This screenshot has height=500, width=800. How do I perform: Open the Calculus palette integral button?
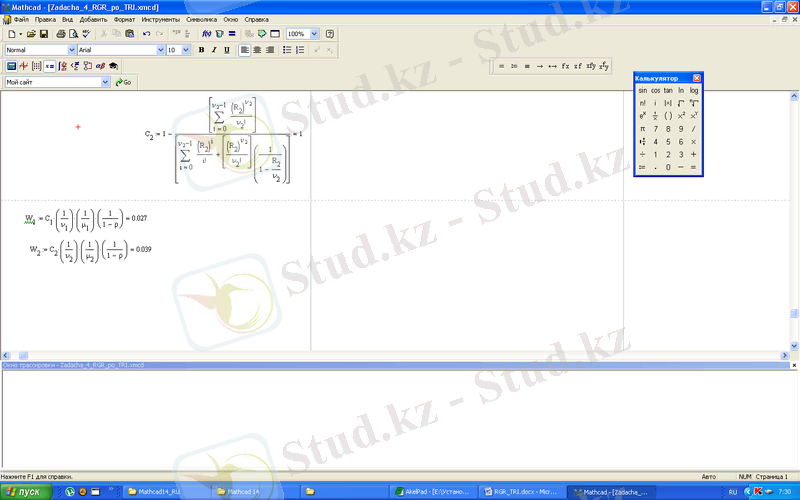pos(62,66)
